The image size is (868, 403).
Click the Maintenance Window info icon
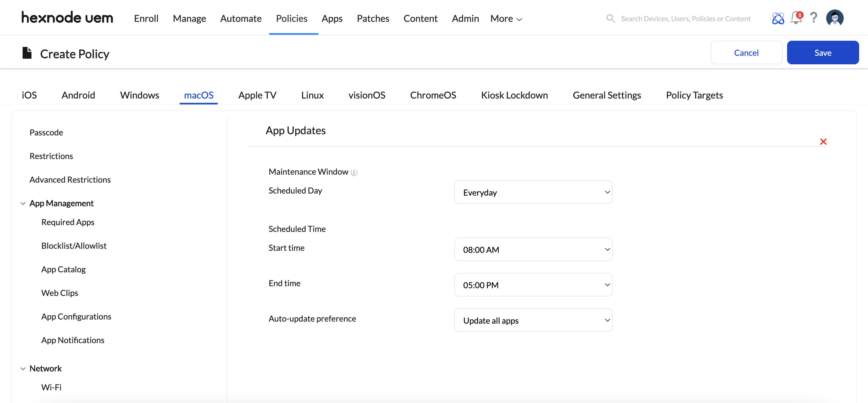coord(354,172)
